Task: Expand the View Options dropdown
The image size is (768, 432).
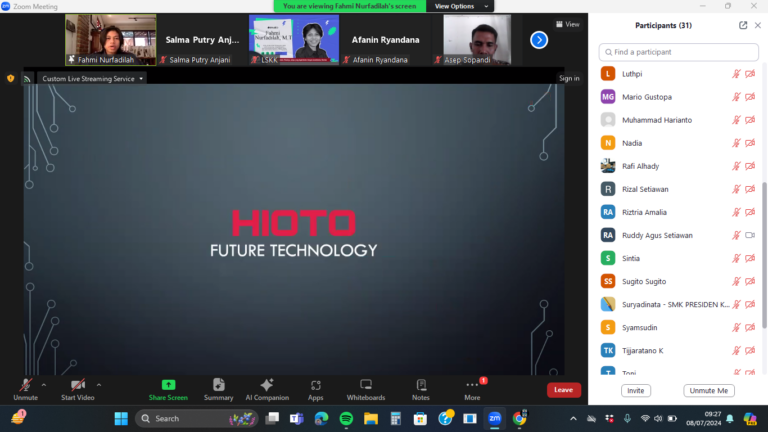Action: 460,6
